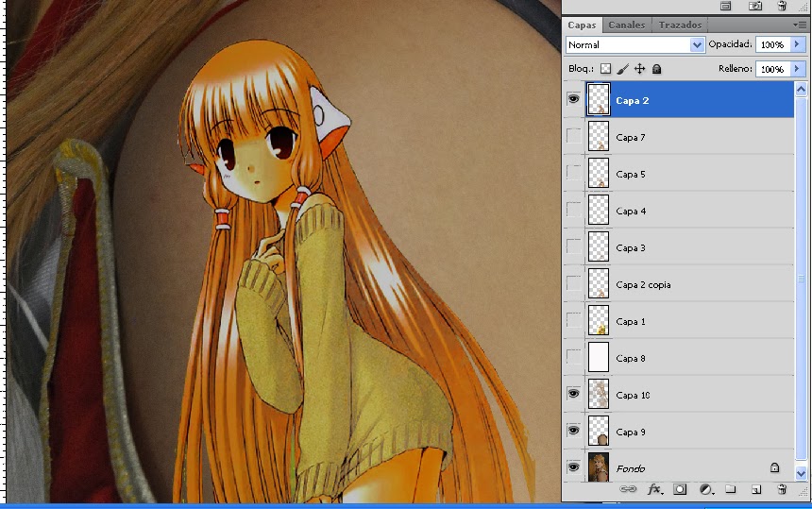Image resolution: width=812 pixels, height=509 pixels.
Task: Create a new layer via page icon
Action: (756, 489)
